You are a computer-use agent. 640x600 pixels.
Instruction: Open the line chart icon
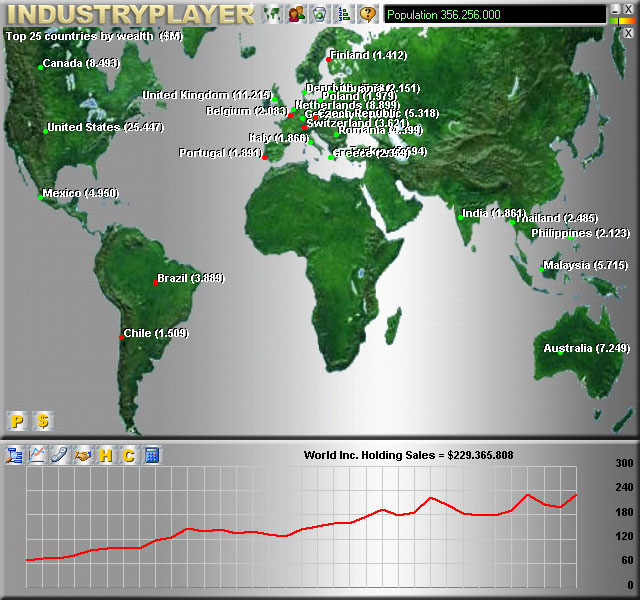click(x=37, y=455)
